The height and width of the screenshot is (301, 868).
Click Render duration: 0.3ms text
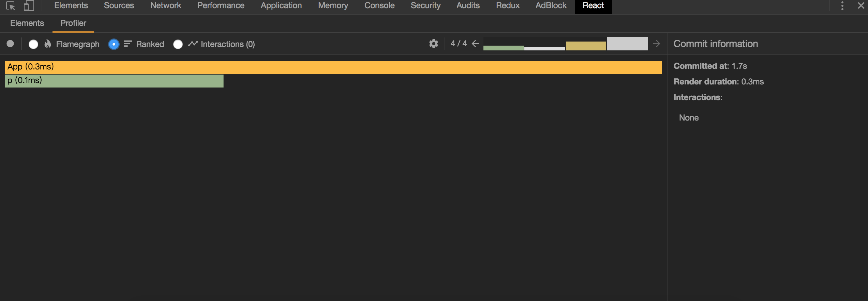719,82
